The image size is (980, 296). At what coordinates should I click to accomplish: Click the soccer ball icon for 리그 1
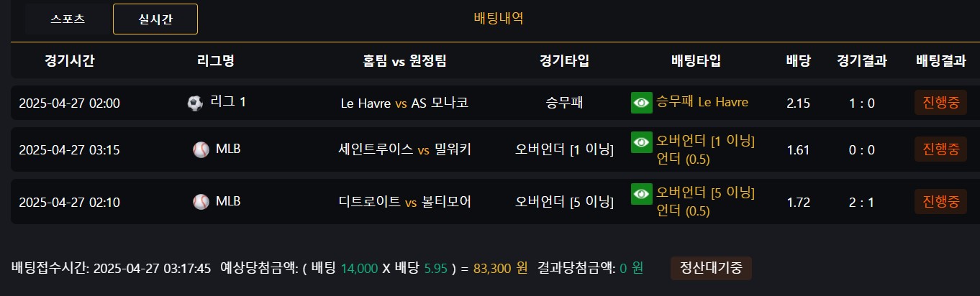click(195, 103)
